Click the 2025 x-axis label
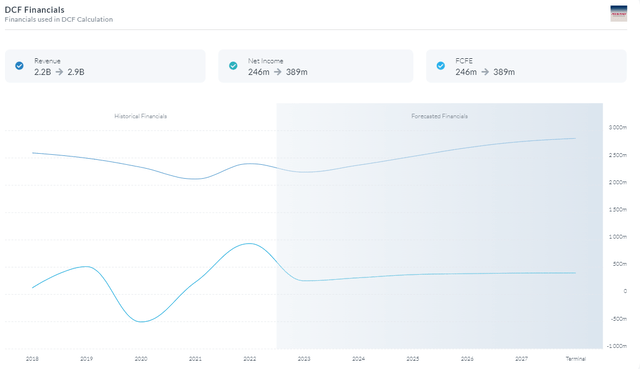This screenshot has width=640, height=369. 413,359
